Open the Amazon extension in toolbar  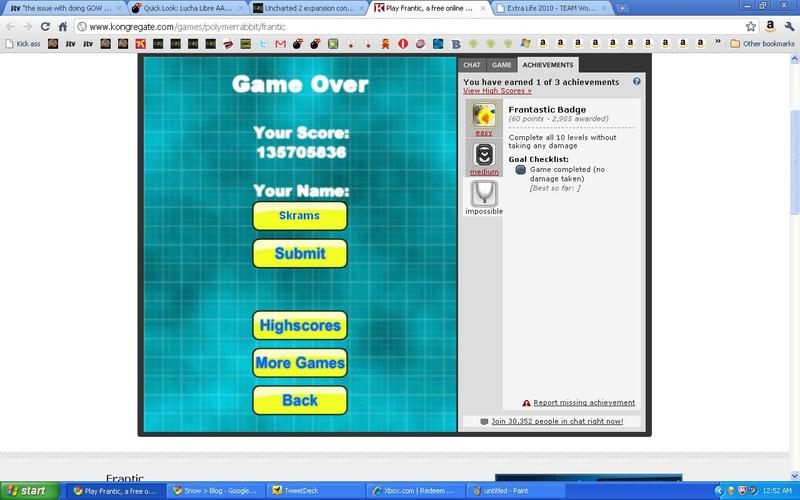[x=770, y=26]
